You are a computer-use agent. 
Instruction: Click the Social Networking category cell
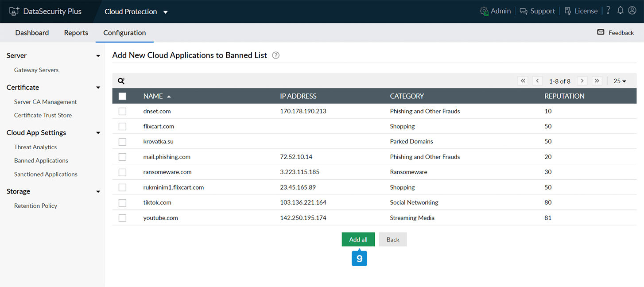tap(414, 202)
